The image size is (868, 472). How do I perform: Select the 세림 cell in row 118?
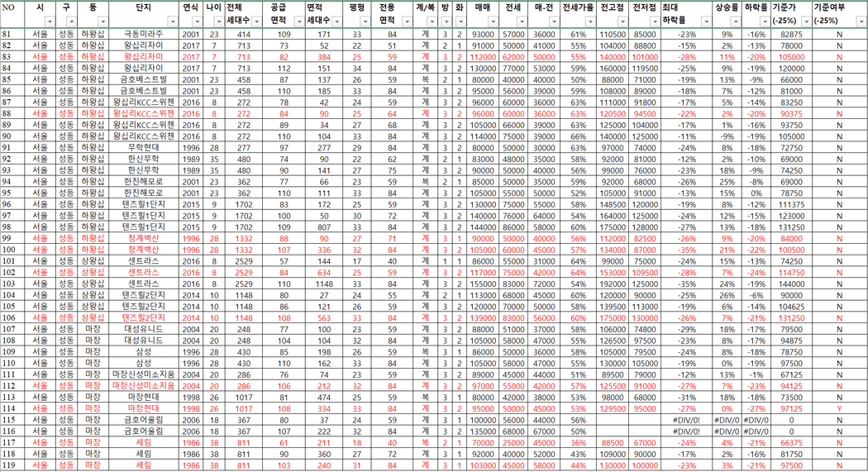[x=143, y=455]
